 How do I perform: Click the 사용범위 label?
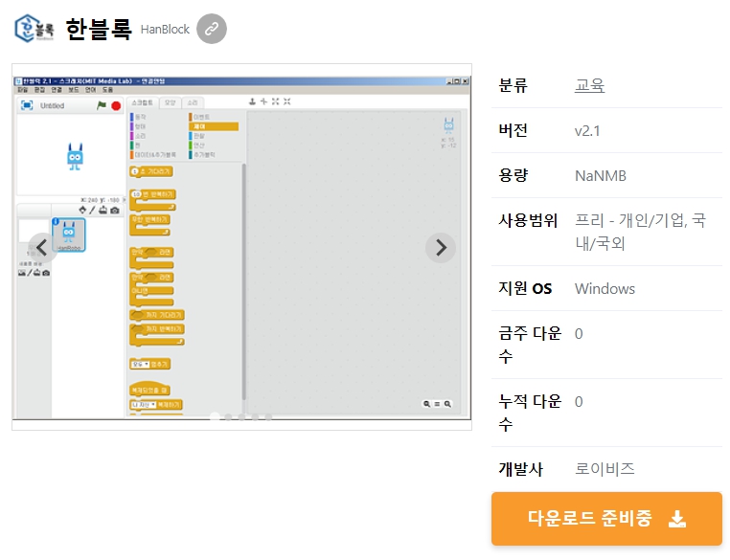pyautogui.click(x=528, y=220)
